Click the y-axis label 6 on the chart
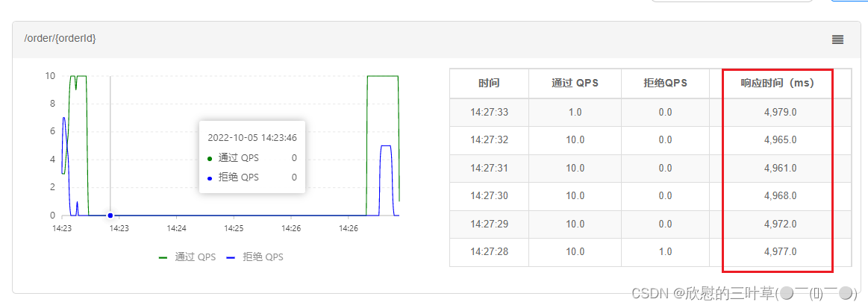Image resolution: width=868 pixels, height=308 pixels. [x=52, y=131]
